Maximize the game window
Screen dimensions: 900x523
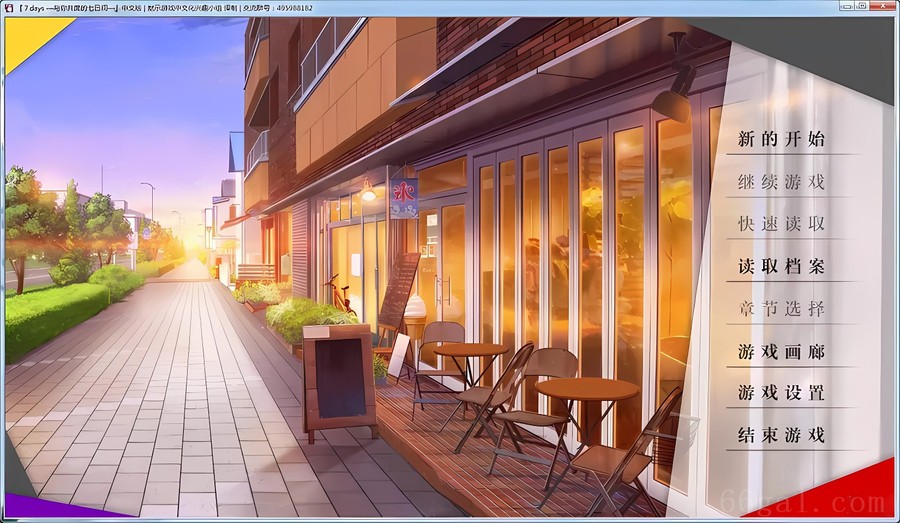pyautogui.click(x=861, y=6)
